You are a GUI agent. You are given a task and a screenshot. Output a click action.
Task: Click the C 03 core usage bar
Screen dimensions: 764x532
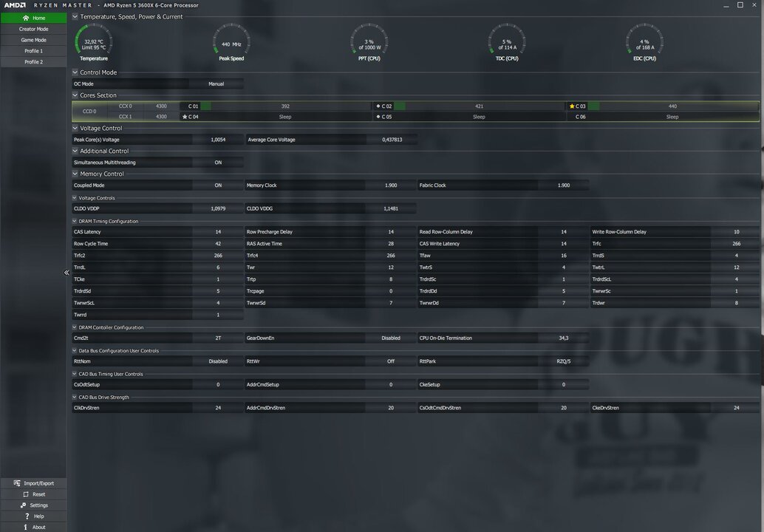(672, 106)
